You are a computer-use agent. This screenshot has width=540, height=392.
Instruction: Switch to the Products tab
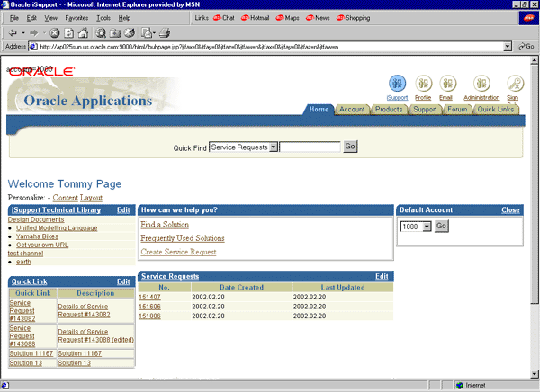tap(389, 110)
